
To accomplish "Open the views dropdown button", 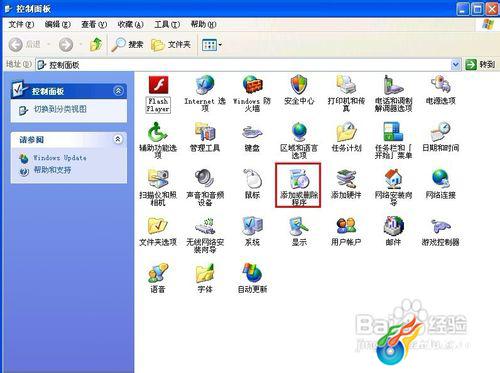I will (212, 45).
